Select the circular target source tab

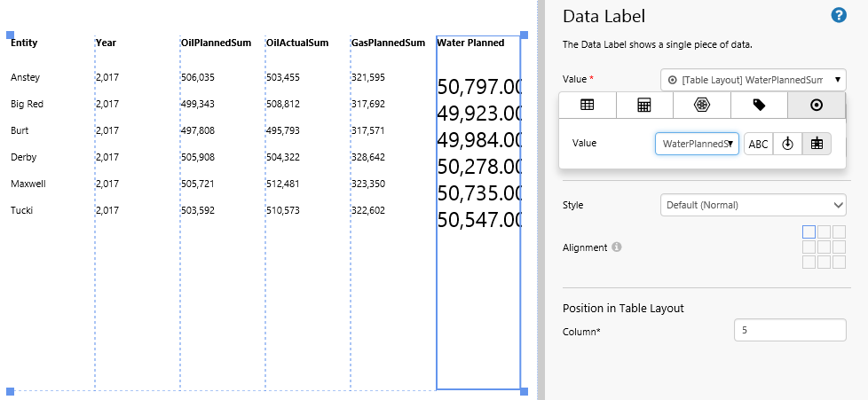[817, 105]
